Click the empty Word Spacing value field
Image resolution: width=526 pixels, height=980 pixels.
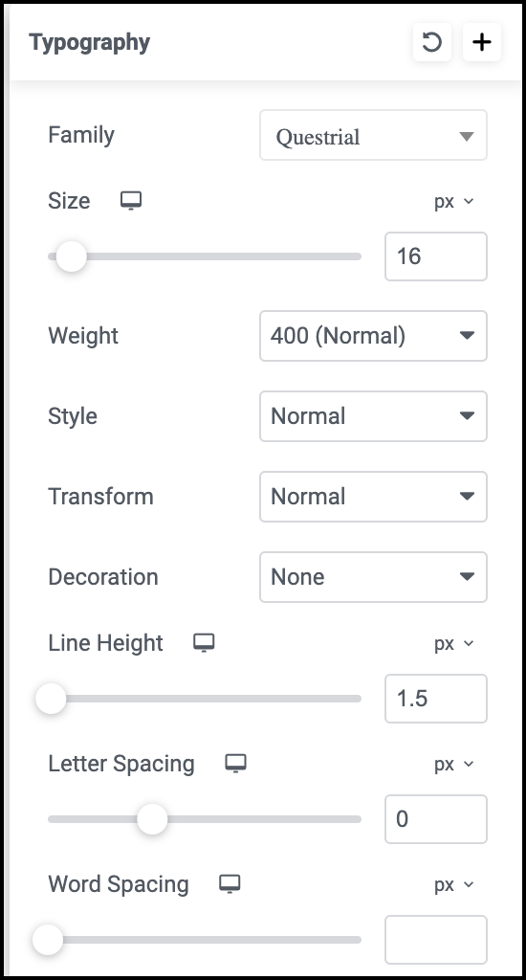click(x=436, y=940)
